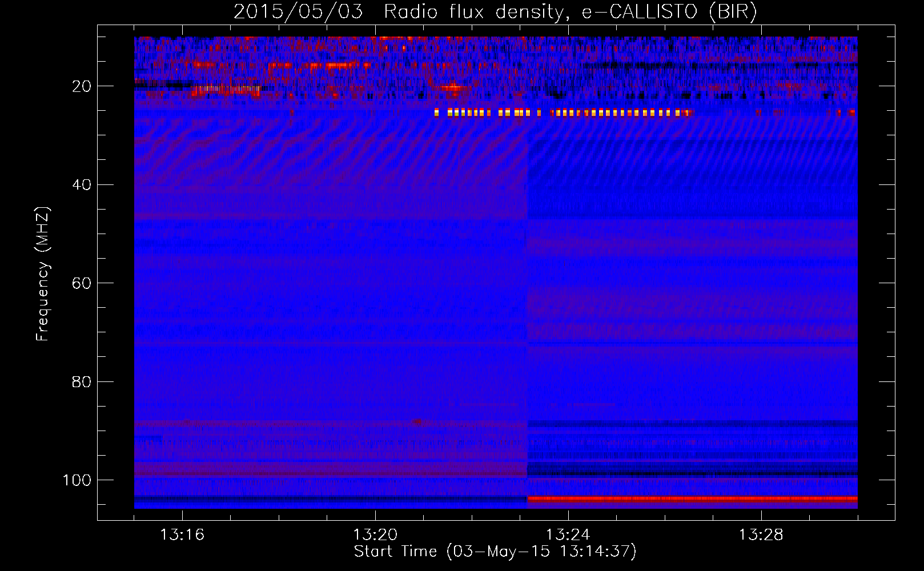Click the 13:16 time tick label
This screenshot has height=571, width=924.
pyautogui.click(x=182, y=535)
